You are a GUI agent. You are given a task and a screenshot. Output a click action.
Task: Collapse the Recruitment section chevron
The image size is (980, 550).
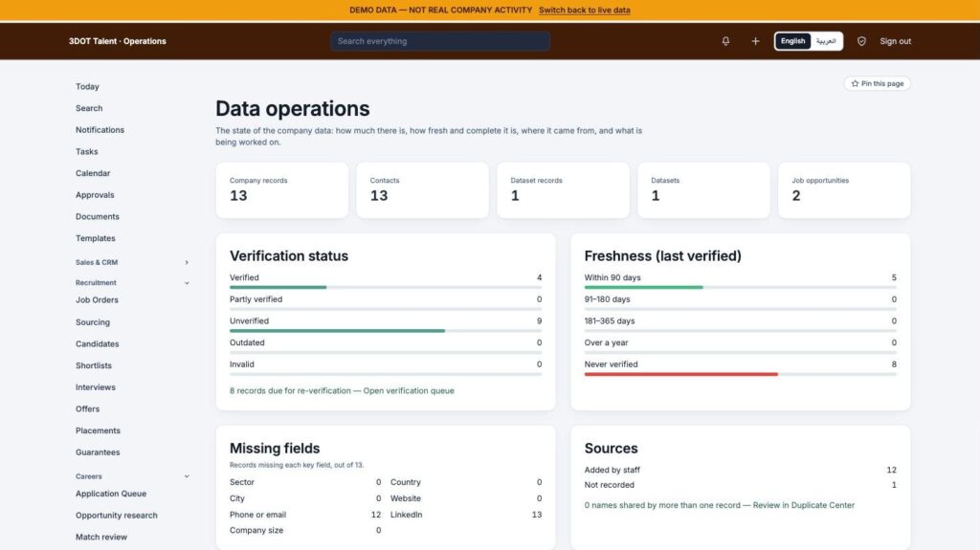click(x=187, y=283)
